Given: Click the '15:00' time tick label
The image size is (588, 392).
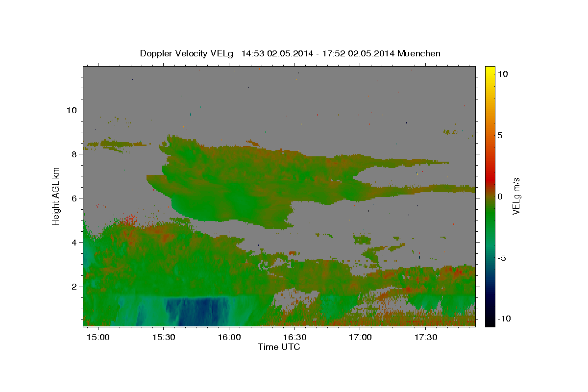Looking at the screenshot, I should coord(98,338).
